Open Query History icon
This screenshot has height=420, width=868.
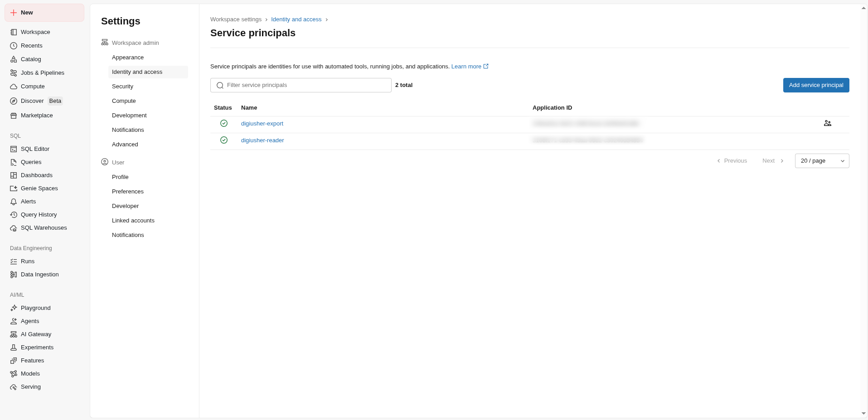pyautogui.click(x=14, y=215)
